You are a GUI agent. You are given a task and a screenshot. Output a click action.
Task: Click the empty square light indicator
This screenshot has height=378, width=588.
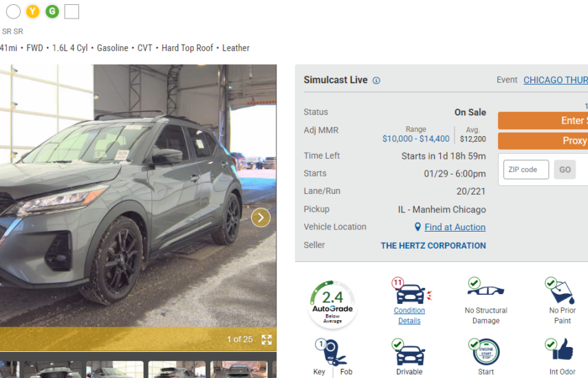coord(72,12)
